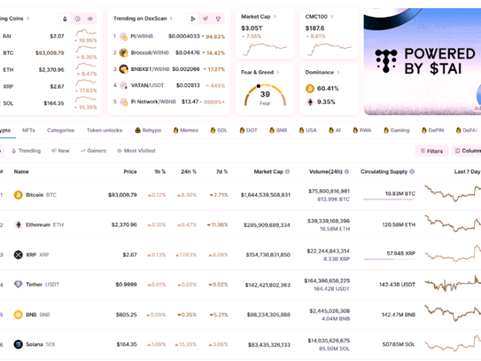Viewport: 481px width, 361px height.
Task: Open Fear & Greed details via chevron
Action: click(x=278, y=72)
